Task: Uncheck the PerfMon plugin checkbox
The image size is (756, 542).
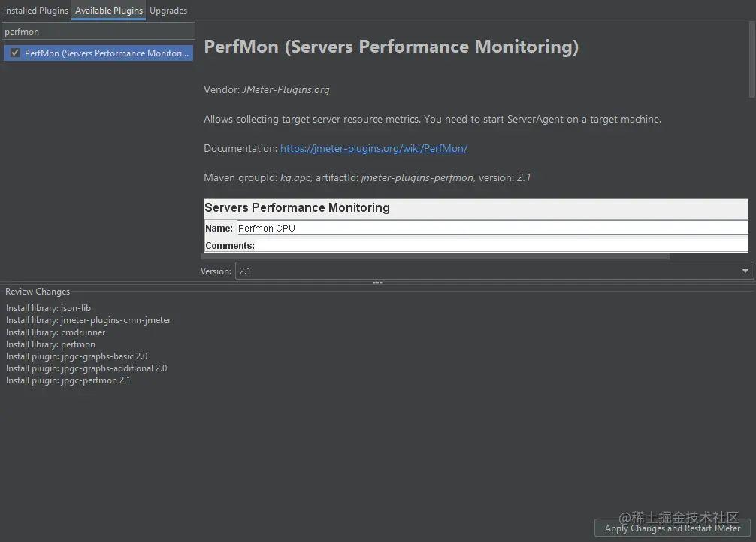Action: click(15, 53)
